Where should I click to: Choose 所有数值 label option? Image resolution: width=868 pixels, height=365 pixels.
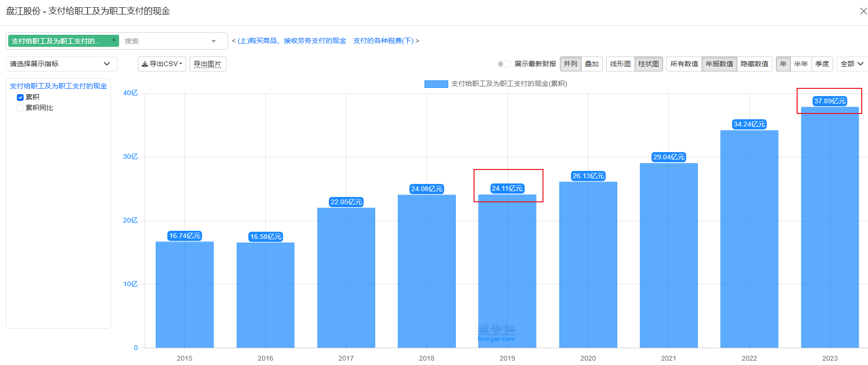pyautogui.click(x=684, y=64)
